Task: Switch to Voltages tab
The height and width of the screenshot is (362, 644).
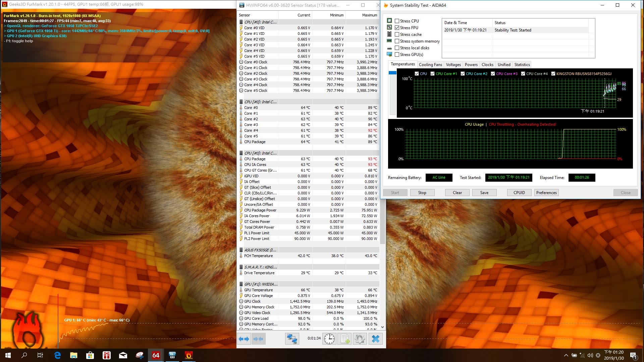Action: click(453, 65)
